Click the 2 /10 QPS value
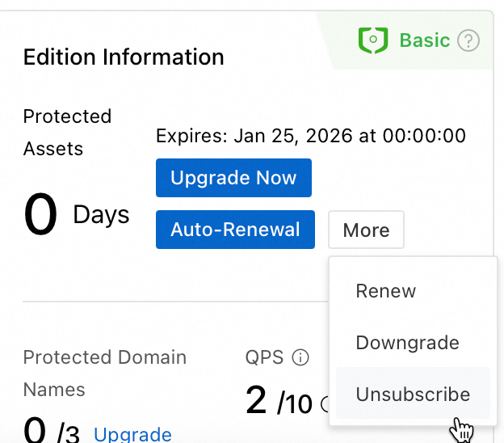The width and height of the screenshot is (504, 443). pos(279,400)
